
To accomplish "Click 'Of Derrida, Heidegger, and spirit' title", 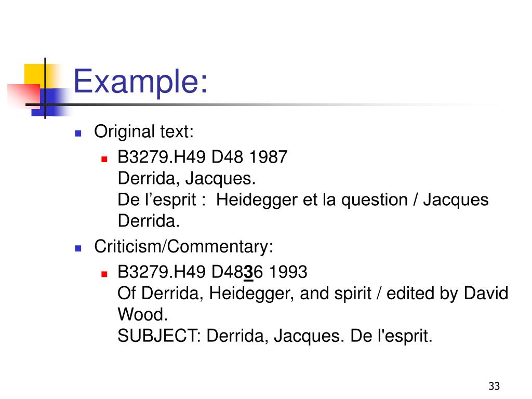I will [244, 294].
